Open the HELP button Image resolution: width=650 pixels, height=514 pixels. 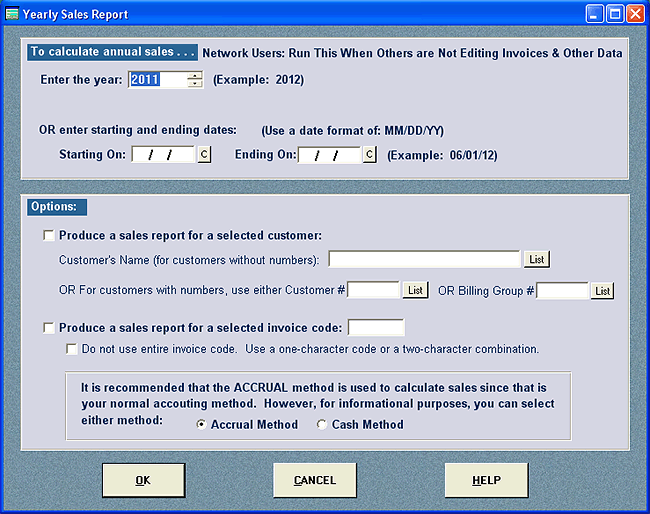click(x=486, y=480)
